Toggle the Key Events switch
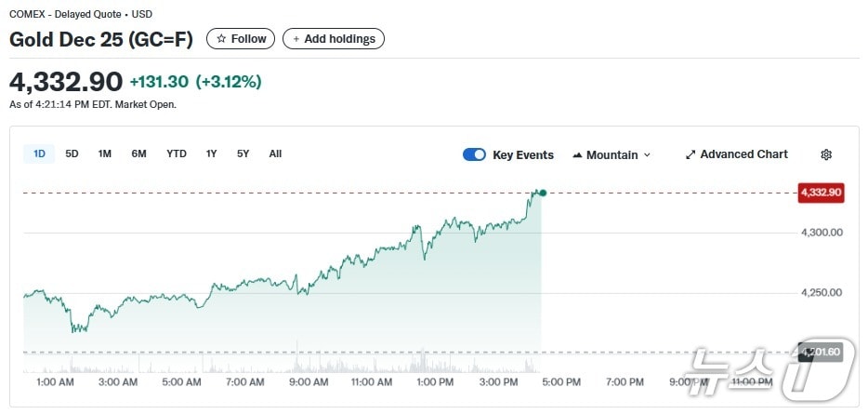 [474, 154]
